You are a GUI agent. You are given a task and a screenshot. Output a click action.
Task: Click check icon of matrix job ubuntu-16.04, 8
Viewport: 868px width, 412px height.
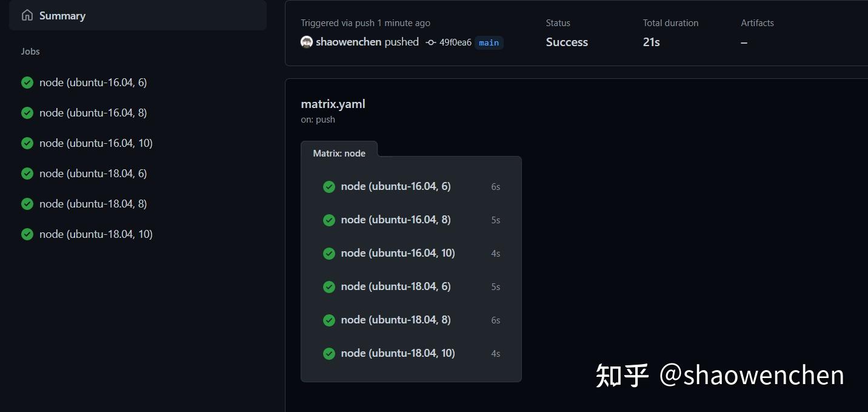(329, 220)
